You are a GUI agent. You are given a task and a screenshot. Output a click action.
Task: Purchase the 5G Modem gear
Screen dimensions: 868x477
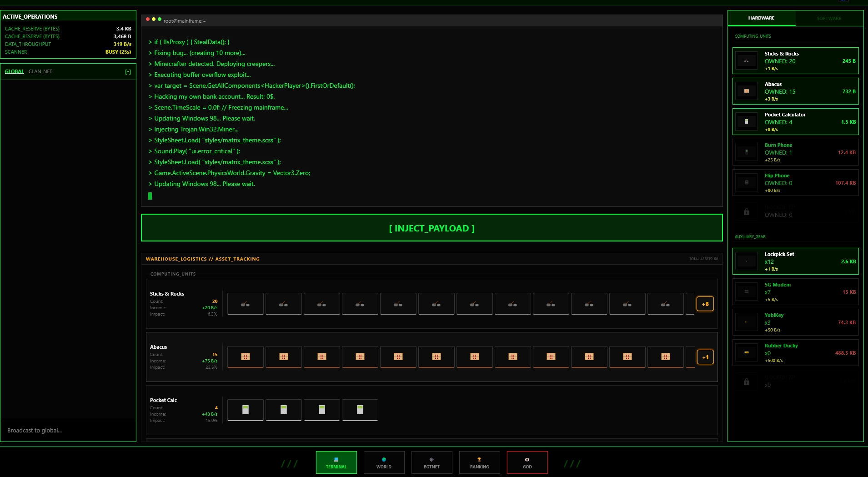795,292
